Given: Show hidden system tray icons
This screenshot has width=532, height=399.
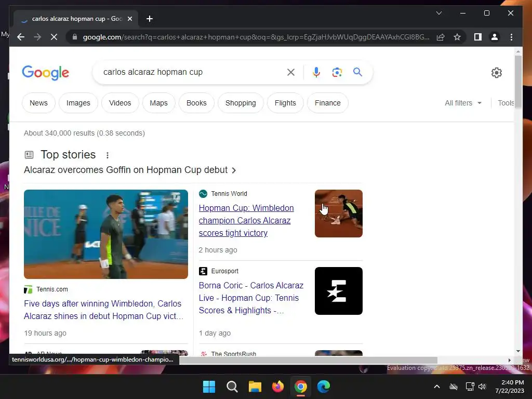Looking at the screenshot, I should click(437, 387).
